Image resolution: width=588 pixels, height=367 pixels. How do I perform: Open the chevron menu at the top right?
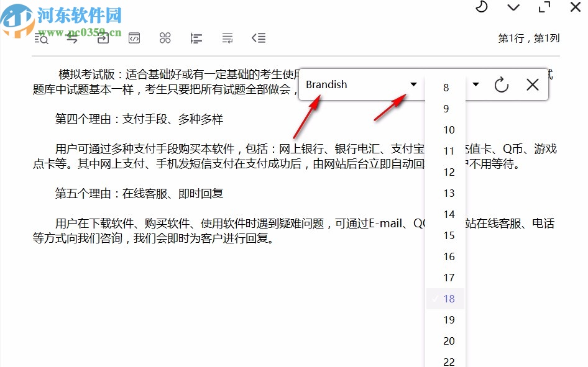(x=513, y=8)
